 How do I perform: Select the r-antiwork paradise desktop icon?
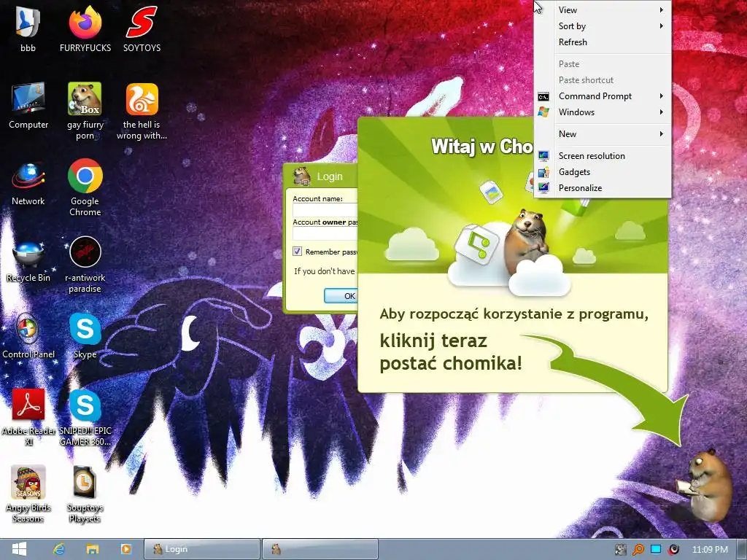coord(85,265)
